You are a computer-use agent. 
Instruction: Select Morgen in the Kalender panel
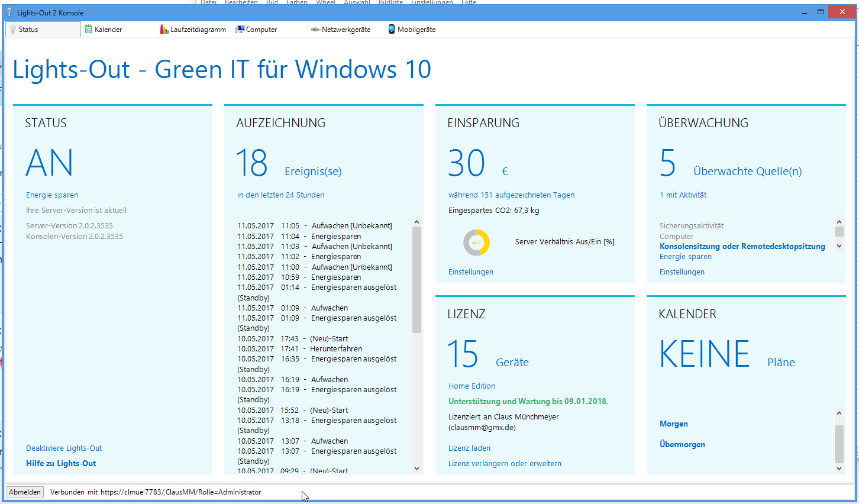[674, 424]
